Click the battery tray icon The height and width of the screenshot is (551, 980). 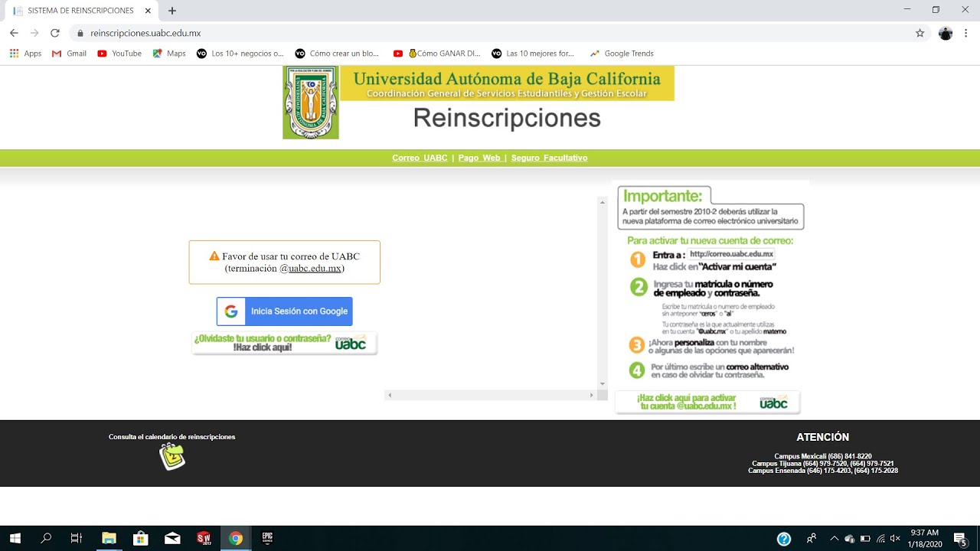865,539
